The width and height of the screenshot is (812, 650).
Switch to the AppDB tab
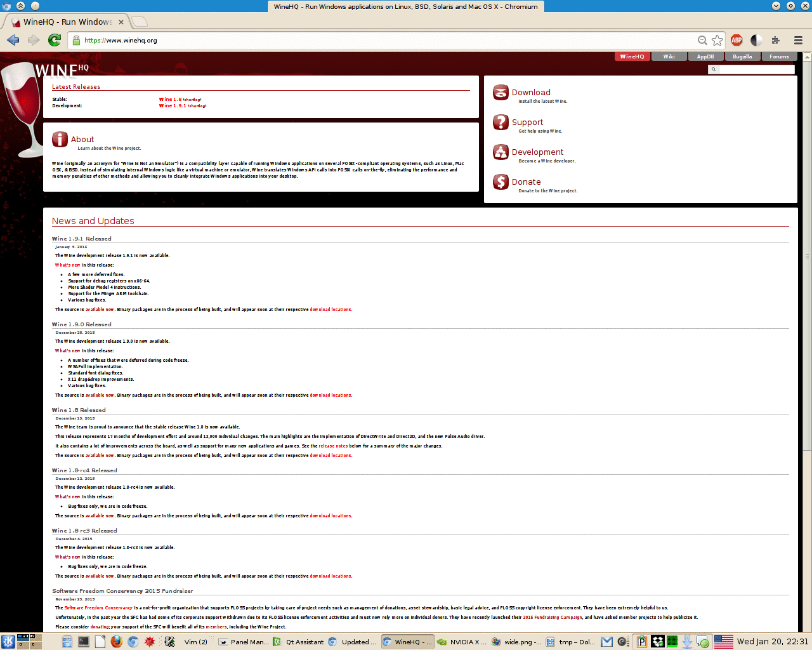705,56
